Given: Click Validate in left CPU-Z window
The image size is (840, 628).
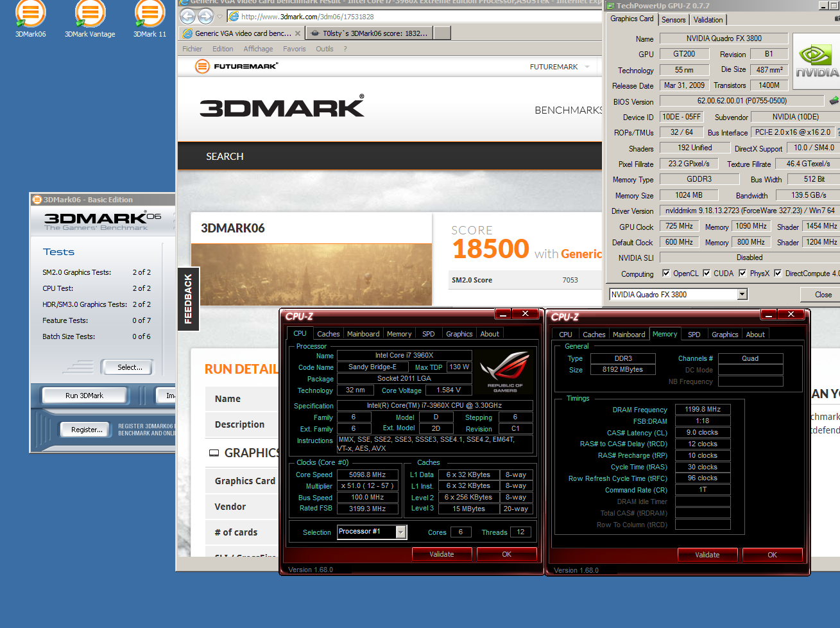Looking at the screenshot, I should tap(441, 554).
